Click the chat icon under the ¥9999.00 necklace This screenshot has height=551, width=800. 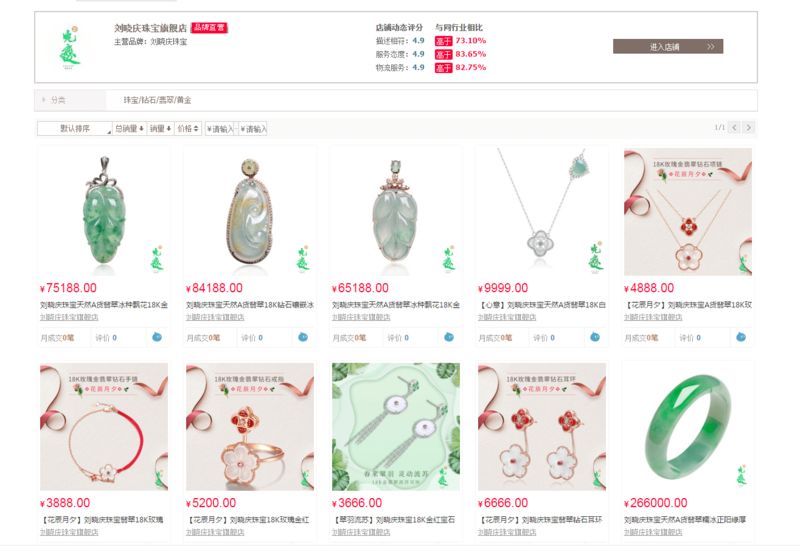(595, 337)
